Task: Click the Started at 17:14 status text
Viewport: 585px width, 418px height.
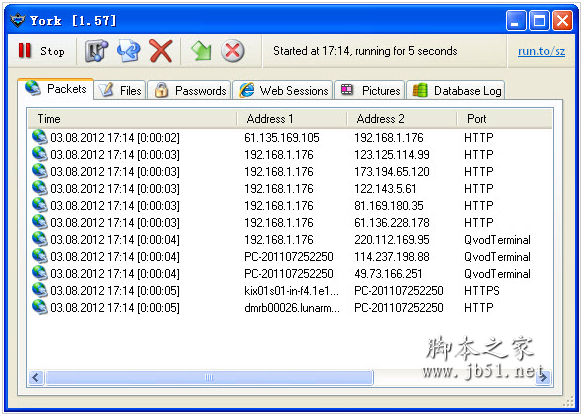Action: click(365, 51)
